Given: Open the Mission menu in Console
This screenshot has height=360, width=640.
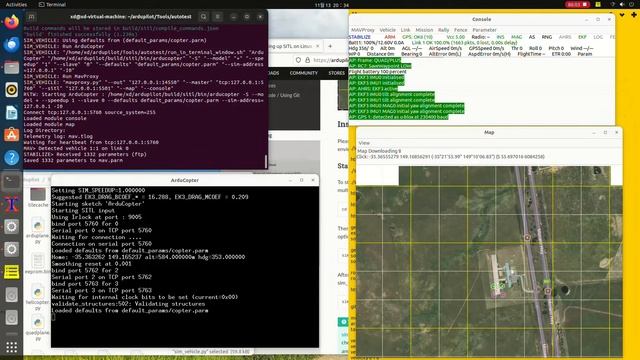Looking at the screenshot, I should [424, 30].
